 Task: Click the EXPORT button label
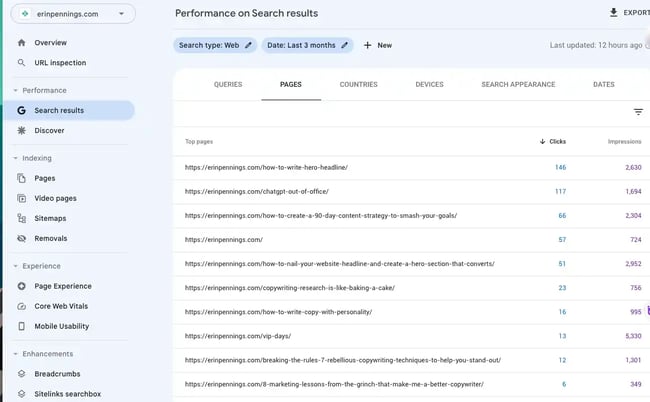636,13
